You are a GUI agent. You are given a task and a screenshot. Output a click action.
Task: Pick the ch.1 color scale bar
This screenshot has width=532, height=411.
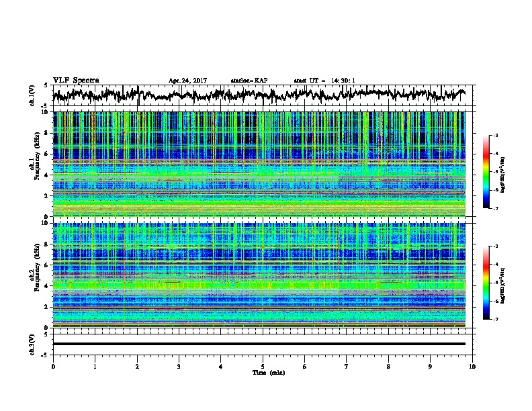point(486,172)
